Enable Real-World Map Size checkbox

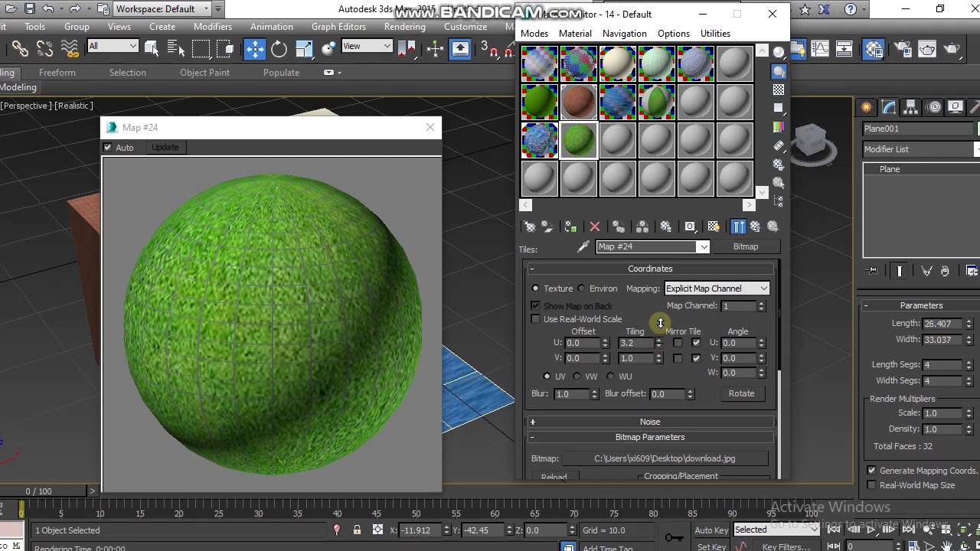point(871,485)
